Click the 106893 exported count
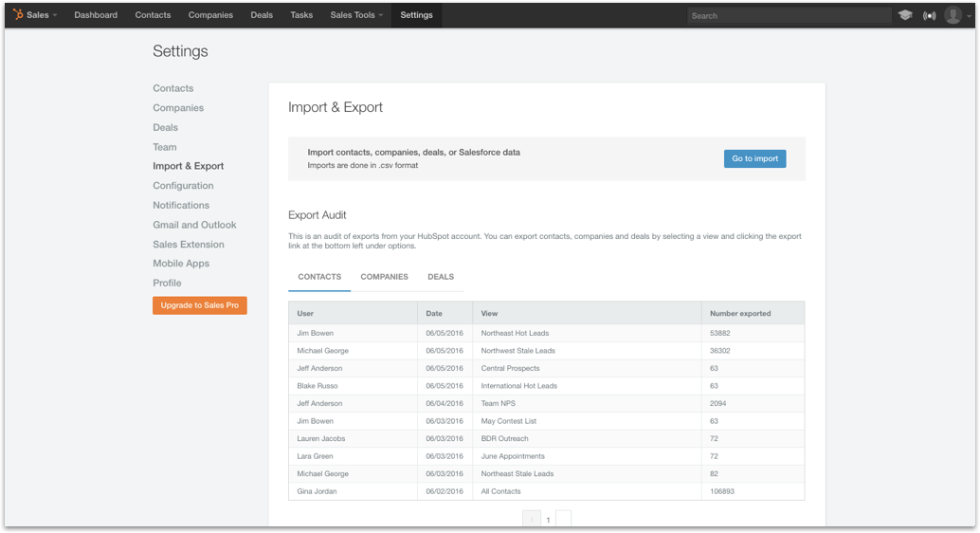 coord(722,491)
